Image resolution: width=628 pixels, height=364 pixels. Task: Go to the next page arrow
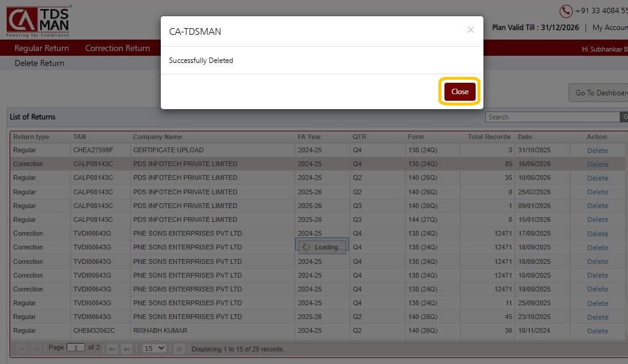112,349
